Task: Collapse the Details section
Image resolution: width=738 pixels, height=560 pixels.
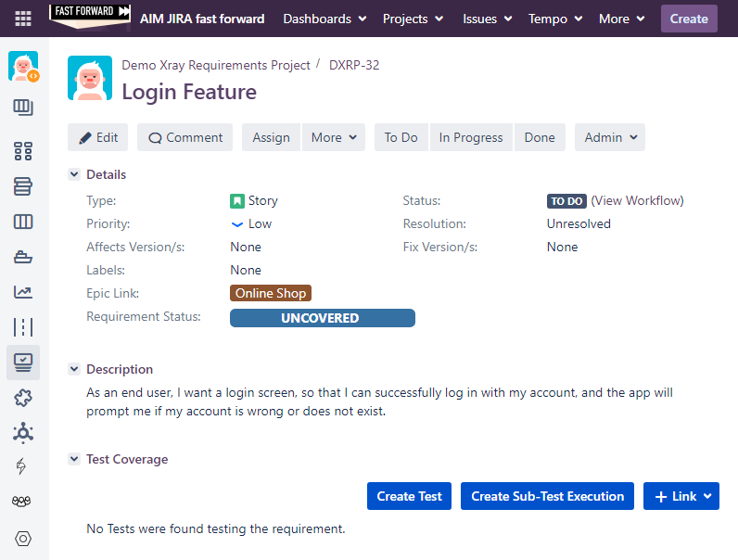Action: click(74, 174)
